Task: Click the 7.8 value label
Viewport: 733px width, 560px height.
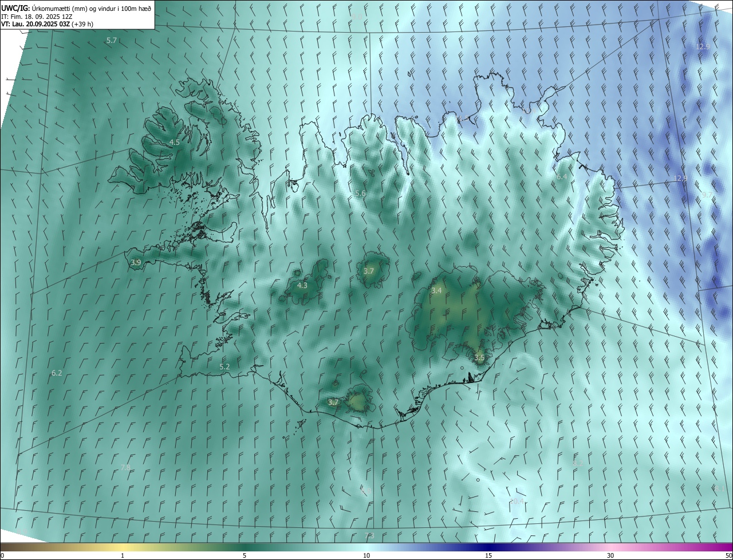Action: [125, 468]
